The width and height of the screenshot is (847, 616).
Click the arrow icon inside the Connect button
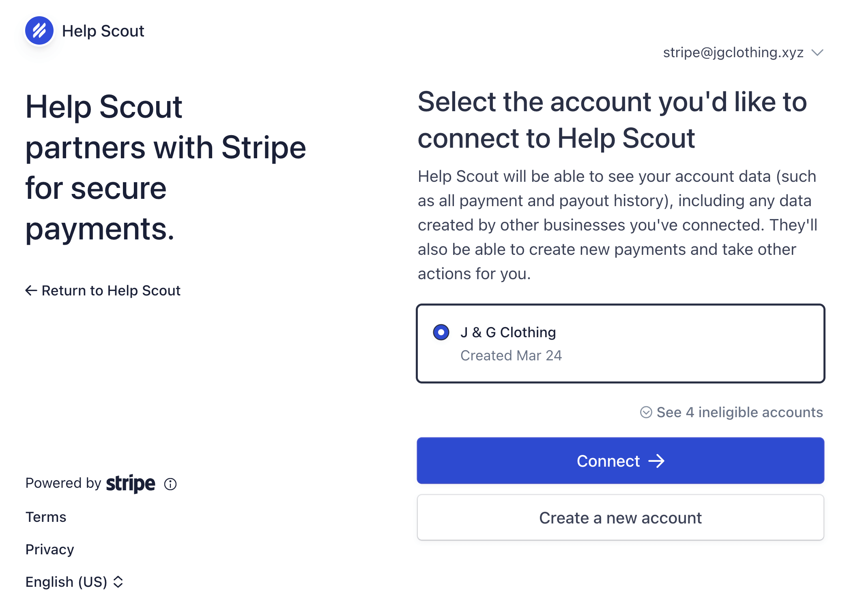pos(656,461)
